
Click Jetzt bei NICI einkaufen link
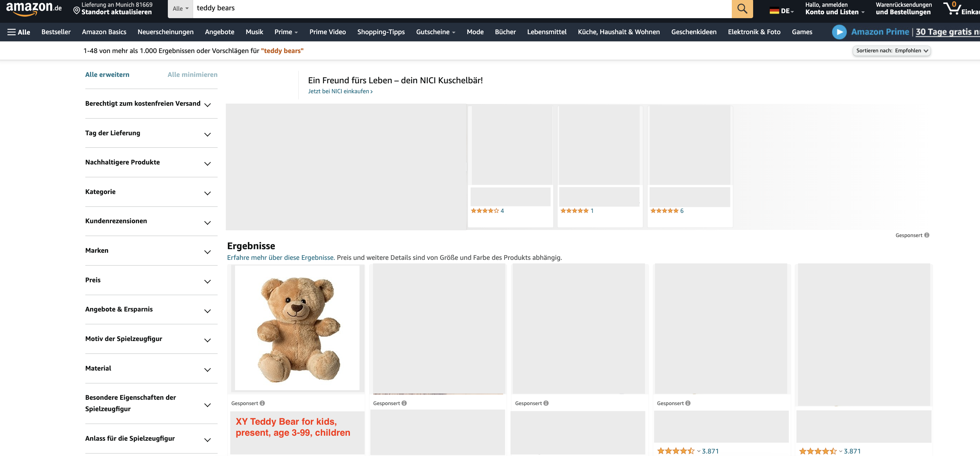click(340, 91)
